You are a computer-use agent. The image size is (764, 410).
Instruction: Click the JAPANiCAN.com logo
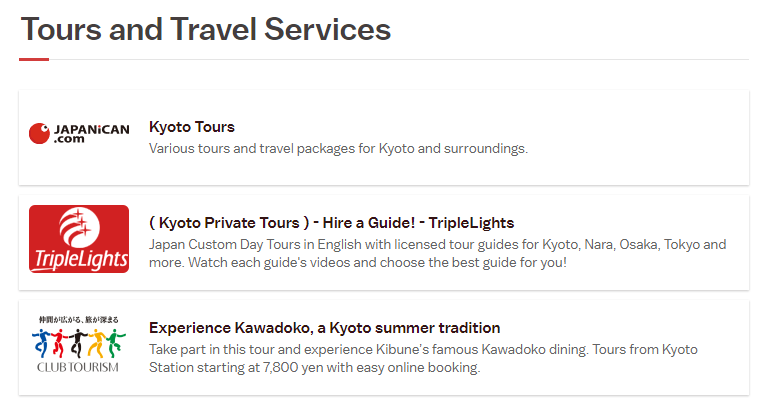[x=79, y=134]
